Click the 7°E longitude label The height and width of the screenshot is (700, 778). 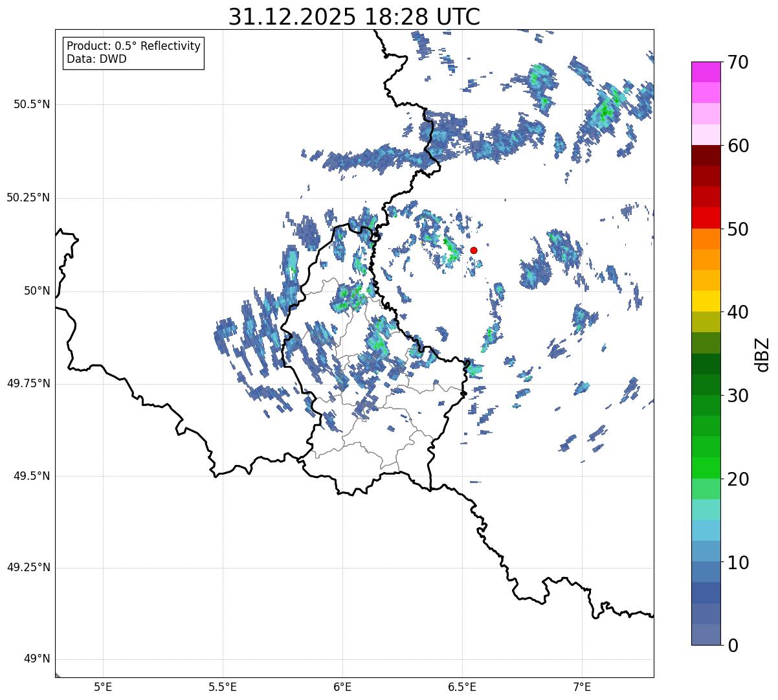(582, 687)
